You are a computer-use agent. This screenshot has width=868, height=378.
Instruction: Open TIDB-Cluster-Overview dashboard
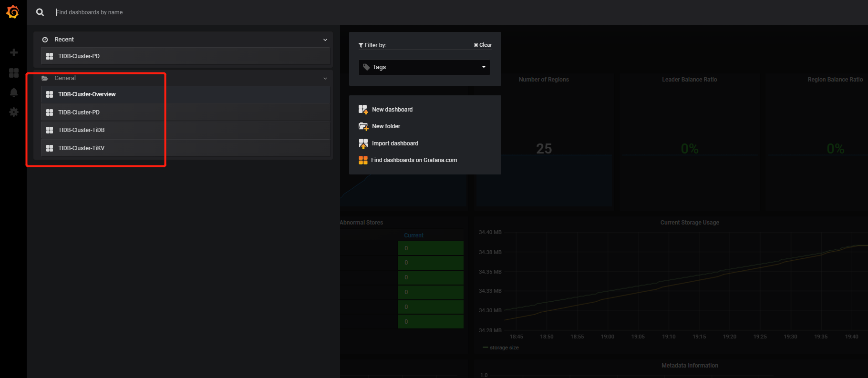click(186, 94)
